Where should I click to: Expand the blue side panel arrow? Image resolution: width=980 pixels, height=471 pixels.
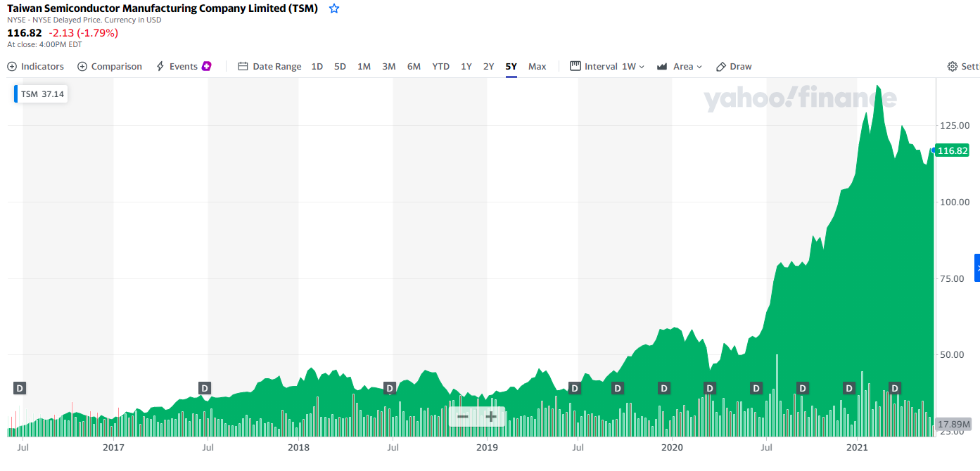pos(976,268)
